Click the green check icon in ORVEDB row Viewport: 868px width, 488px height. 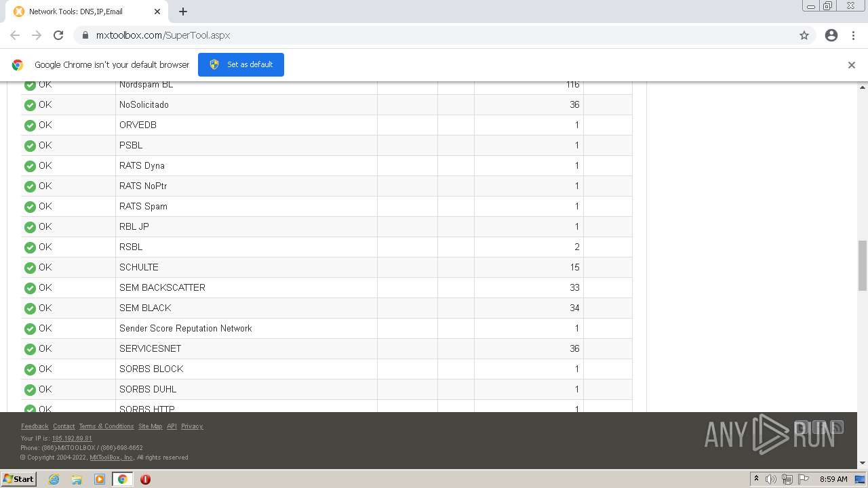click(x=30, y=125)
